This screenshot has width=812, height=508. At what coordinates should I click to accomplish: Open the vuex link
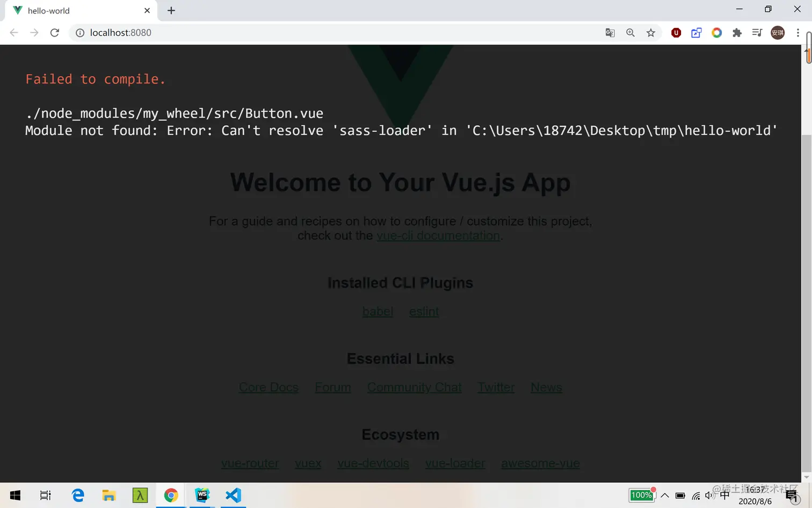tap(308, 463)
